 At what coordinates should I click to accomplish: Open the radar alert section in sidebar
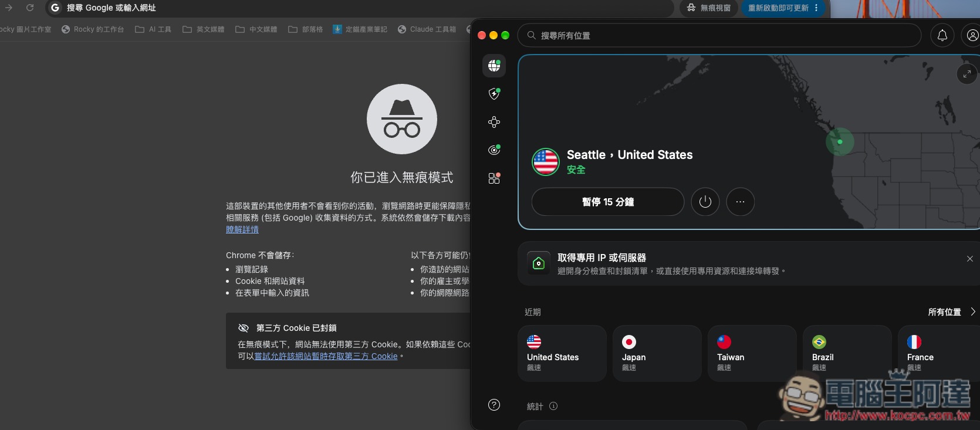(x=494, y=150)
